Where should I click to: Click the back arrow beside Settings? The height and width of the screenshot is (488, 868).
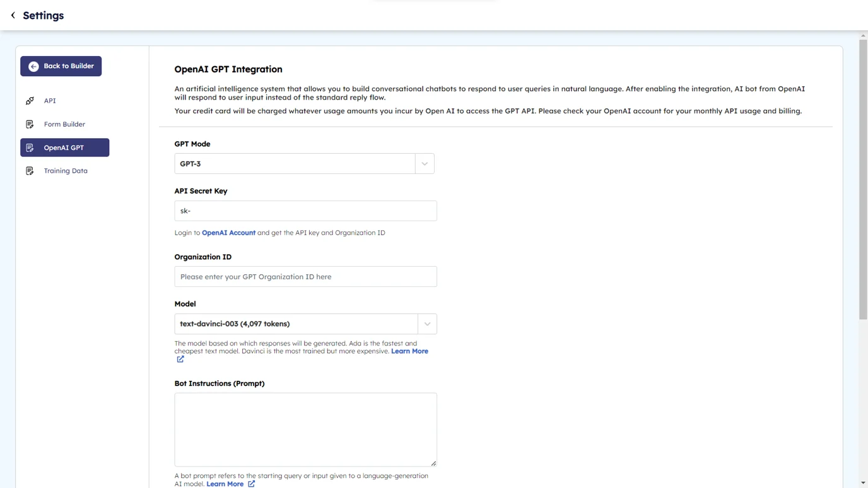pyautogui.click(x=13, y=15)
